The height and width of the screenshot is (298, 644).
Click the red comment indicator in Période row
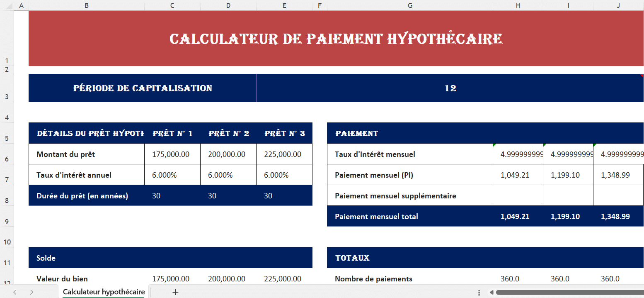point(642,76)
